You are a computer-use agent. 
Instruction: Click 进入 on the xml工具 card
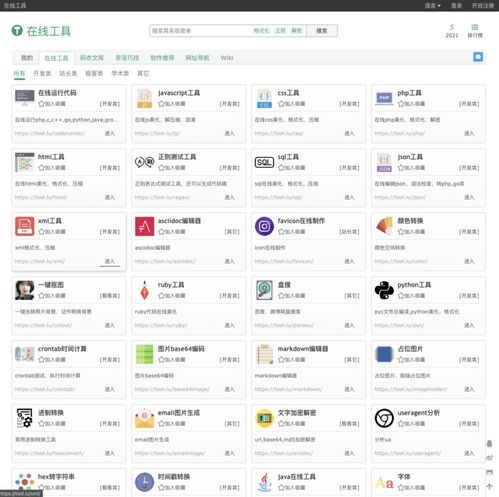110,261
